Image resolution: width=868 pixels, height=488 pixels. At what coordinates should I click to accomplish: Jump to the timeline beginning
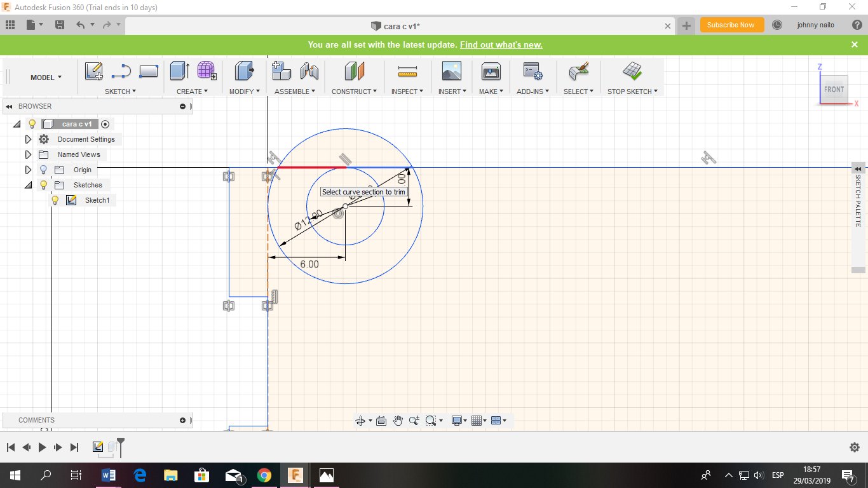pyautogui.click(x=10, y=447)
